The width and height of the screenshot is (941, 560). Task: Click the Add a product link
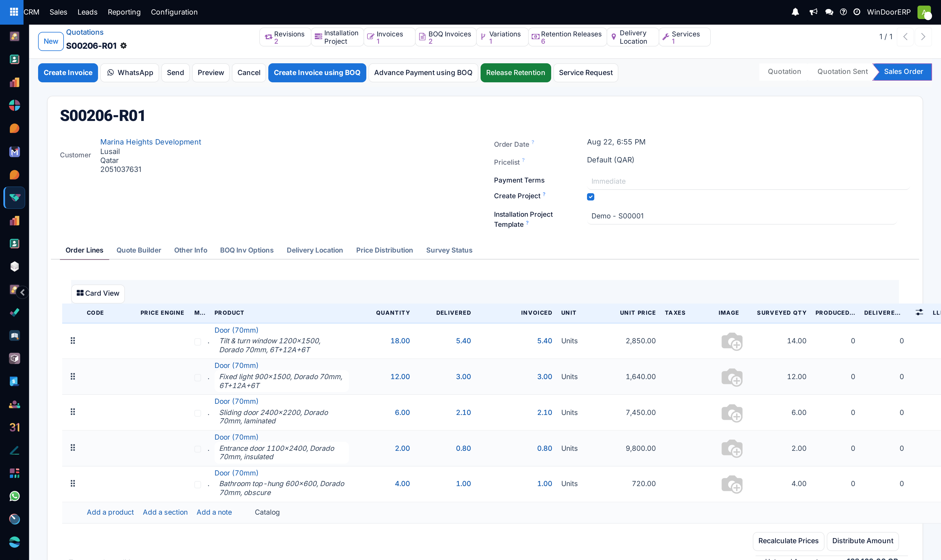pos(110,512)
